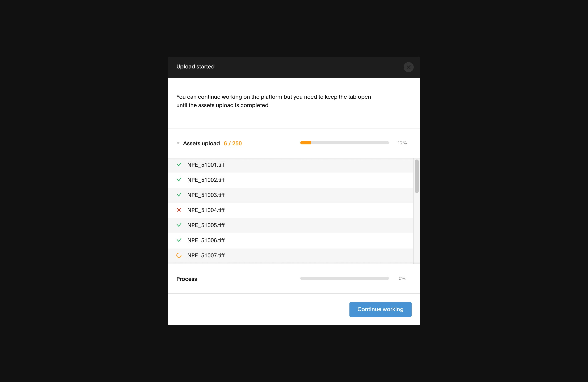Click the Assets upload orange progress bar
588x382 pixels.
[x=344, y=143]
